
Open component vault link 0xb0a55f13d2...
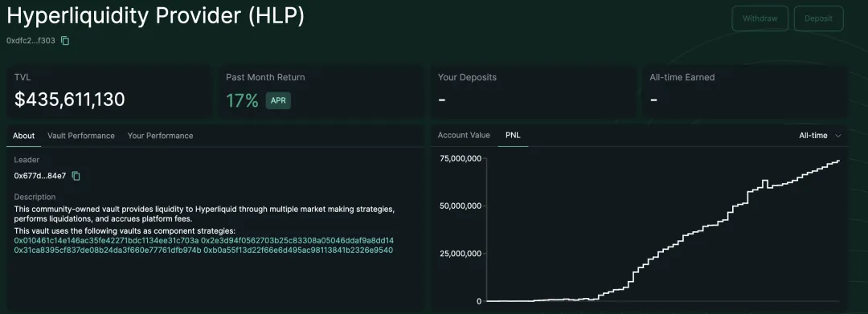pos(298,251)
